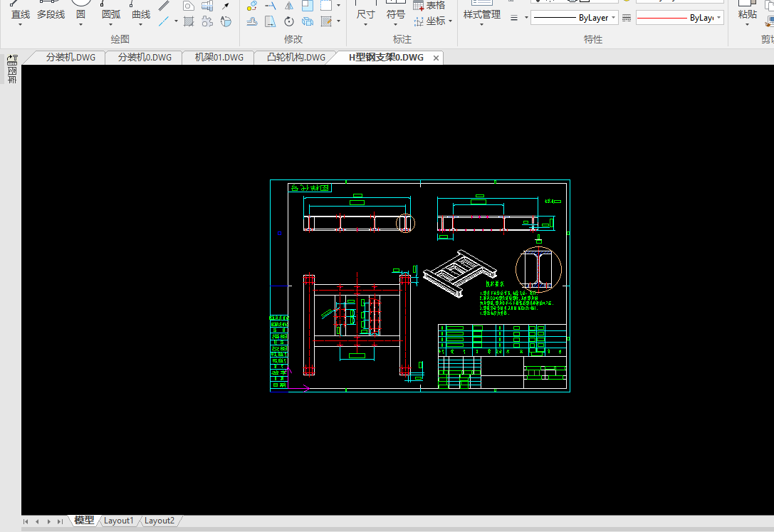Select the 圆弧 arc tool

click(x=110, y=11)
